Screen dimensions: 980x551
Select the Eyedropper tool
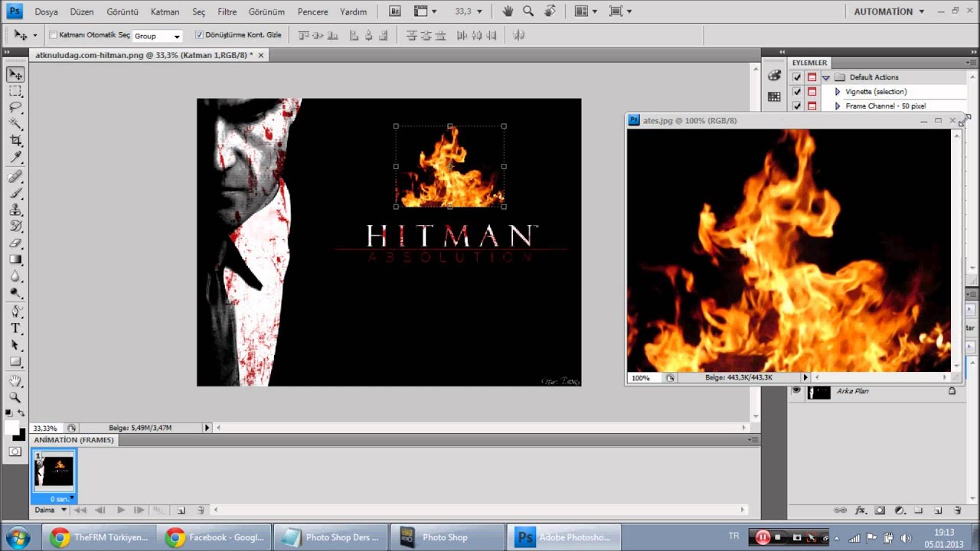pos(15,156)
